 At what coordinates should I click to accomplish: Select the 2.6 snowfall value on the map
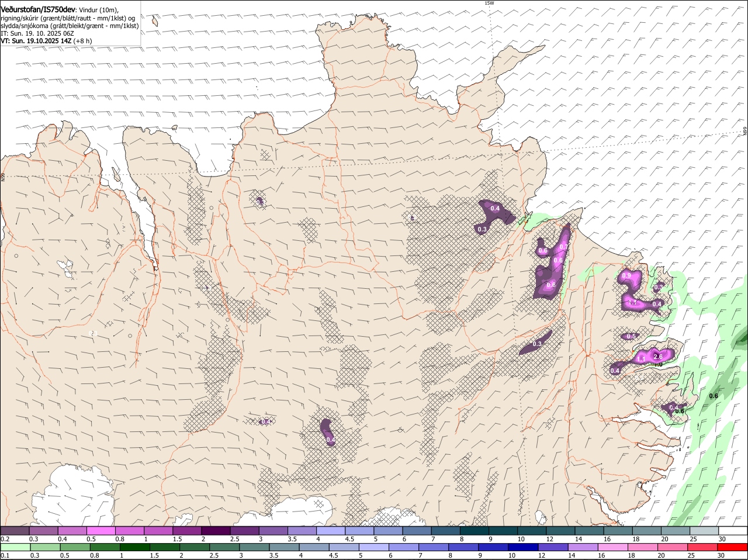(x=657, y=357)
